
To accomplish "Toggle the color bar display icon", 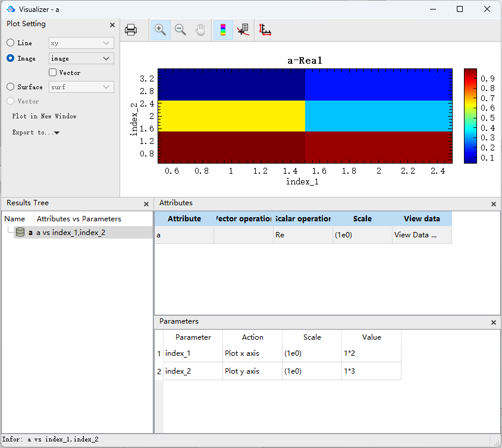I will (223, 30).
